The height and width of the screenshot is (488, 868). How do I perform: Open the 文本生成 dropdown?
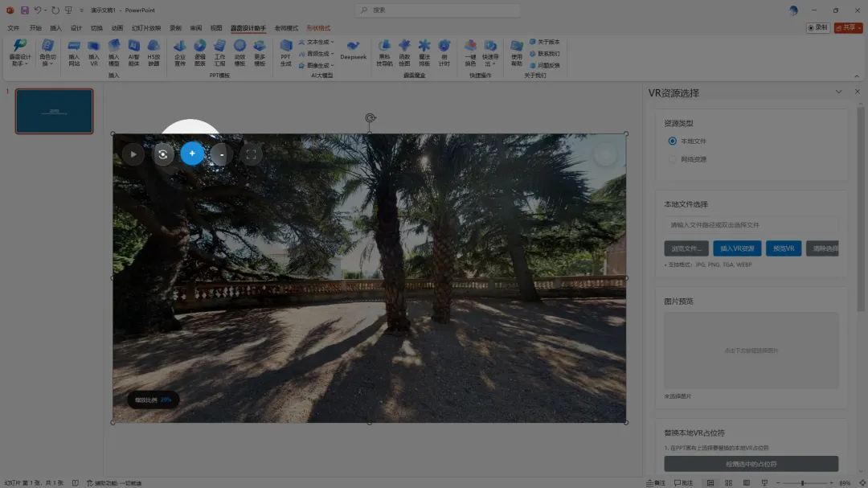point(316,42)
